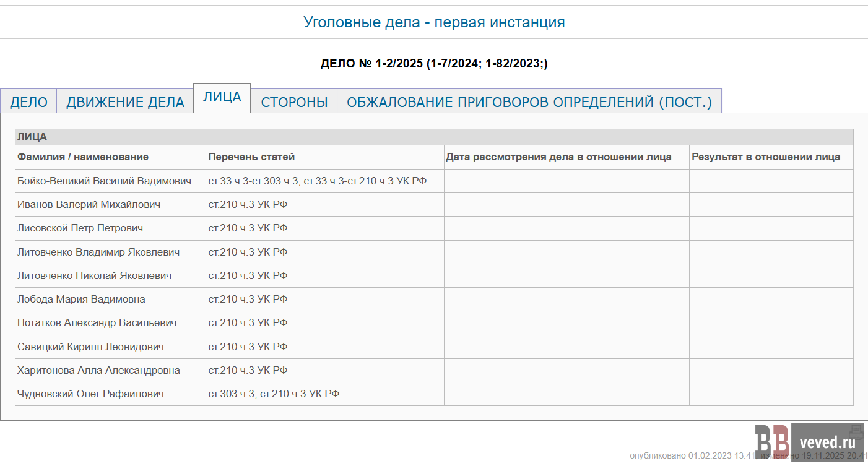The image size is (868, 466).
Task: Click the Фамилия / наименование column header
Action: click(83, 157)
